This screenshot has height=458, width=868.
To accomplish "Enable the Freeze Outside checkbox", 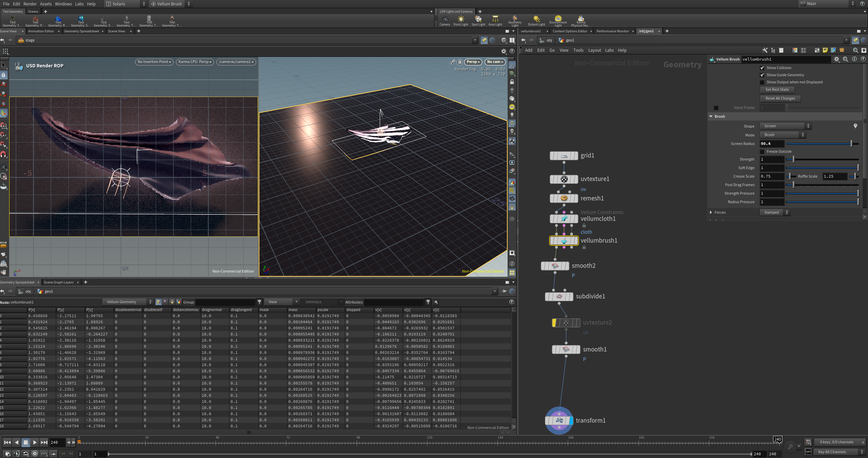I will [762, 152].
